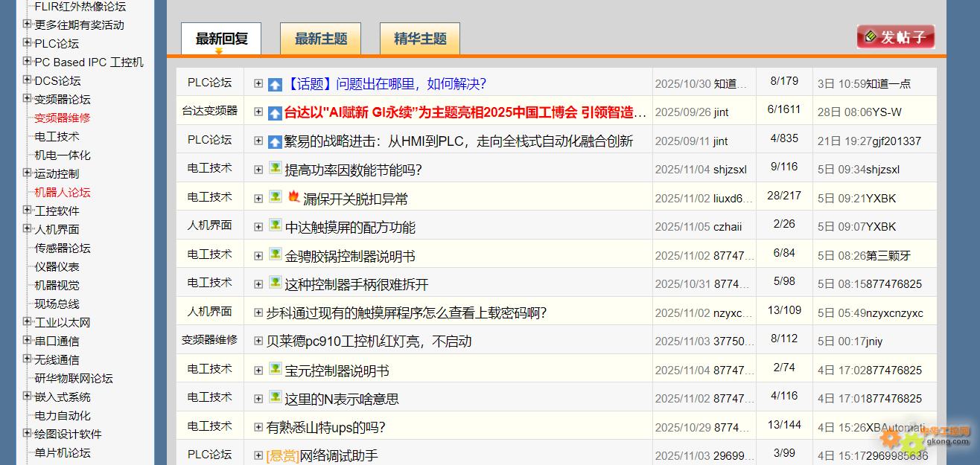Open thread 网络调试助手
Screen dimensions: 980x465
coord(338,455)
